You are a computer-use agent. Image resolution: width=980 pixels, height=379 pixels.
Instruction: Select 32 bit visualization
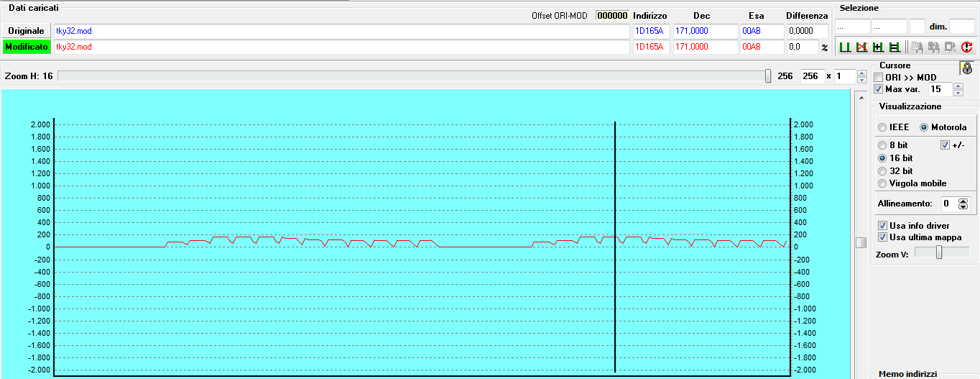[x=882, y=170]
